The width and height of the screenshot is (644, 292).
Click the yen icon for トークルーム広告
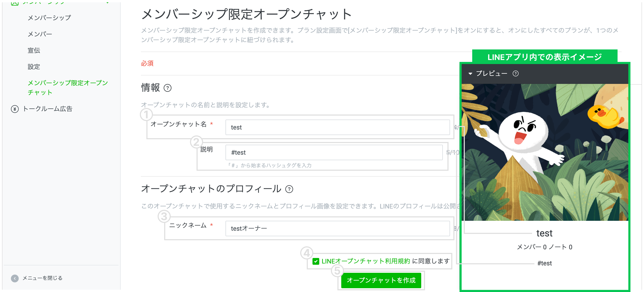15,109
